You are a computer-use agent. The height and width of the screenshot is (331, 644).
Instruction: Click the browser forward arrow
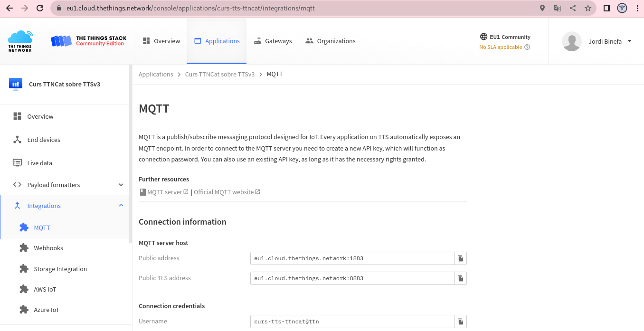(25, 8)
